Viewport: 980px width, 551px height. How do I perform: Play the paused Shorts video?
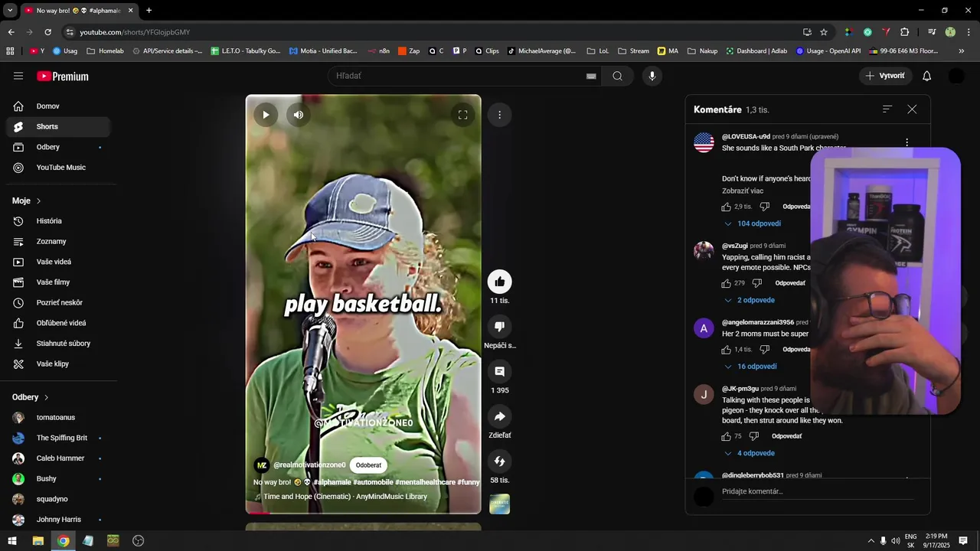266,115
